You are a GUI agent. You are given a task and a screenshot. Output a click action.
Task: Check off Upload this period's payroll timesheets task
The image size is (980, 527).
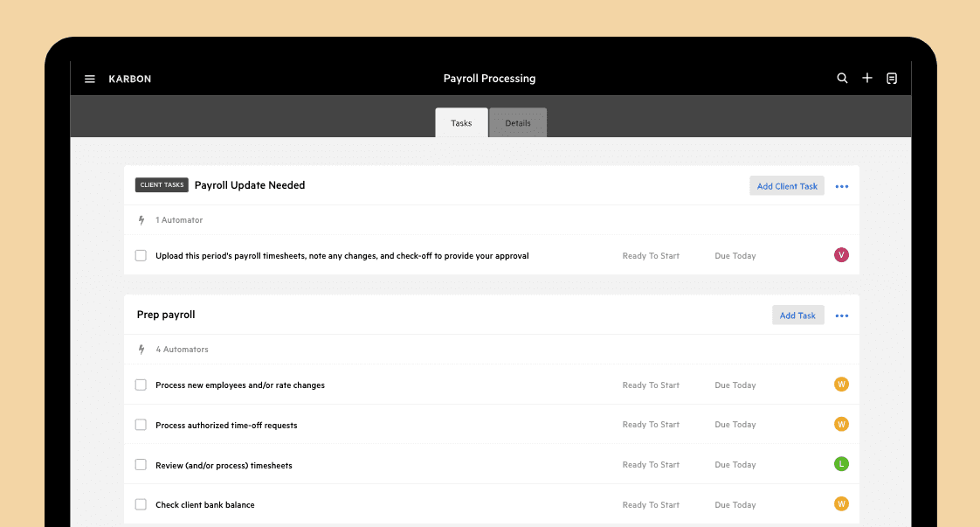pos(141,256)
